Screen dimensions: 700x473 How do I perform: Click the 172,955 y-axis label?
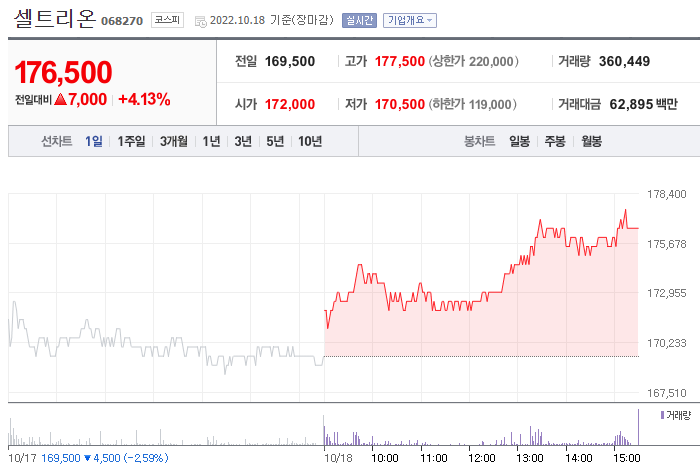[667, 293]
